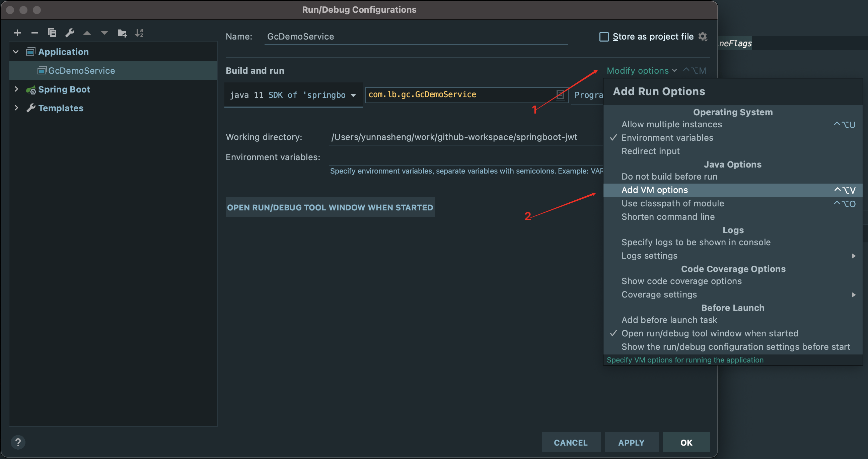Click the Move Down arrow icon
Image resolution: width=868 pixels, height=459 pixels.
pos(104,33)
